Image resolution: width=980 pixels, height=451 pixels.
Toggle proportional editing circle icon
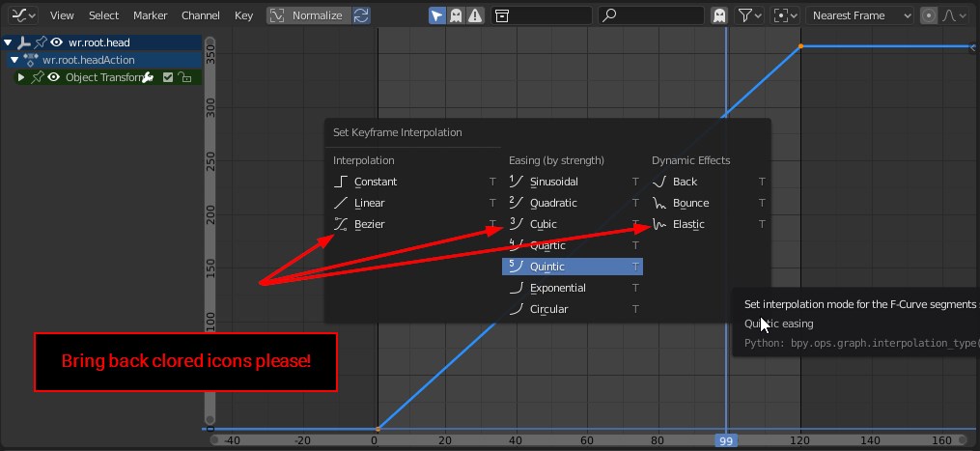929,15
